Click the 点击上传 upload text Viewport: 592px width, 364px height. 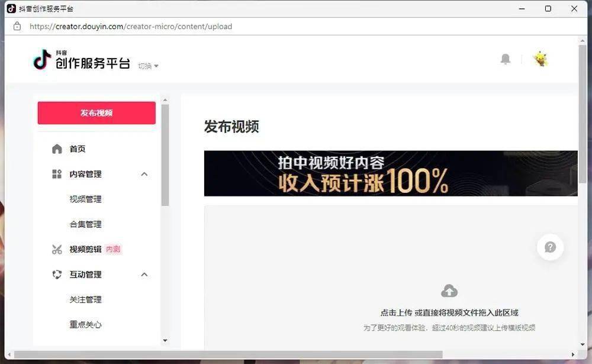pyautogui.click(x=396, y=313)
